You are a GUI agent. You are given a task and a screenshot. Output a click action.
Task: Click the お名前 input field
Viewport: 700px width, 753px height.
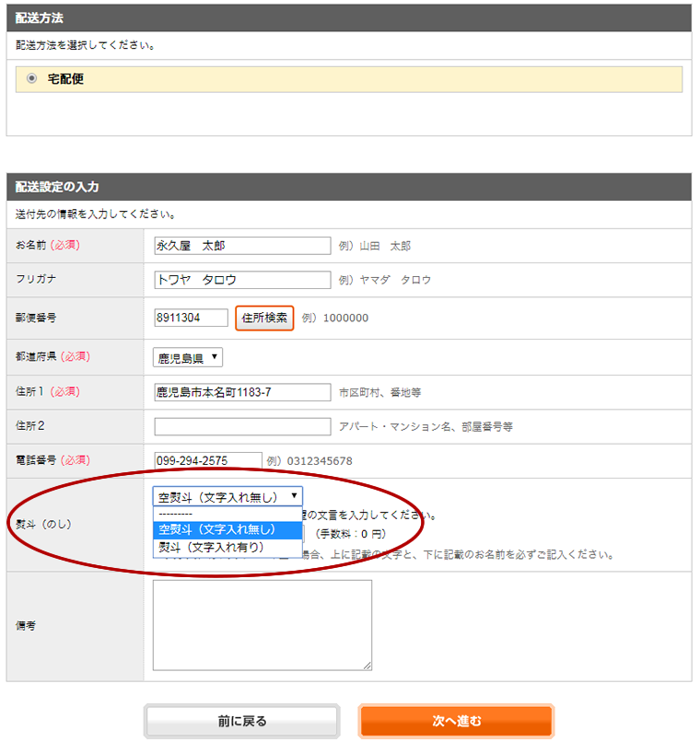[242, 246]
